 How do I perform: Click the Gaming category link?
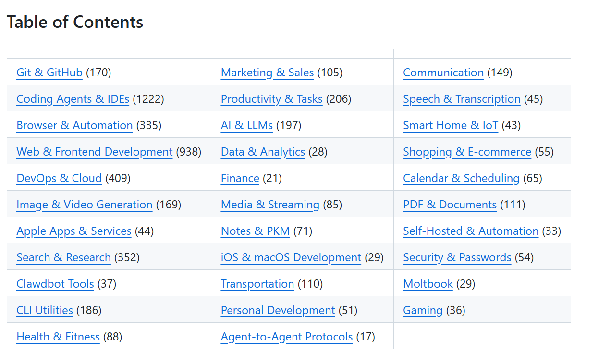point(423,310)
